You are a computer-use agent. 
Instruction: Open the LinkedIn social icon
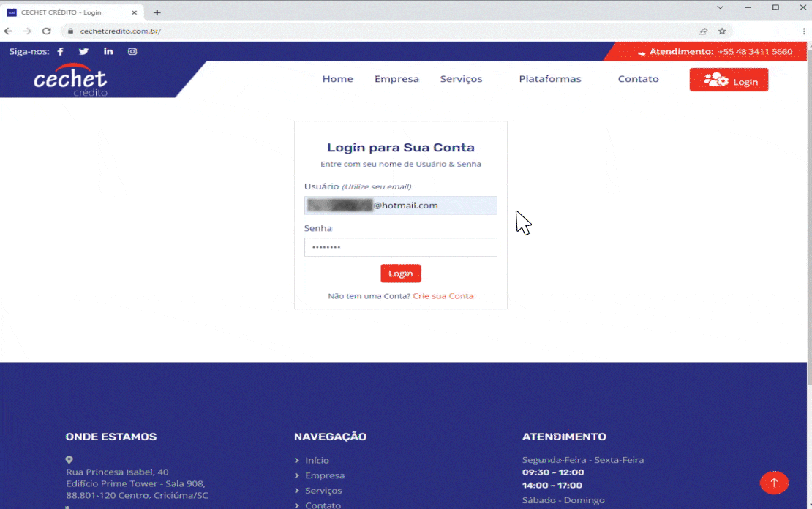coord(108,52)
